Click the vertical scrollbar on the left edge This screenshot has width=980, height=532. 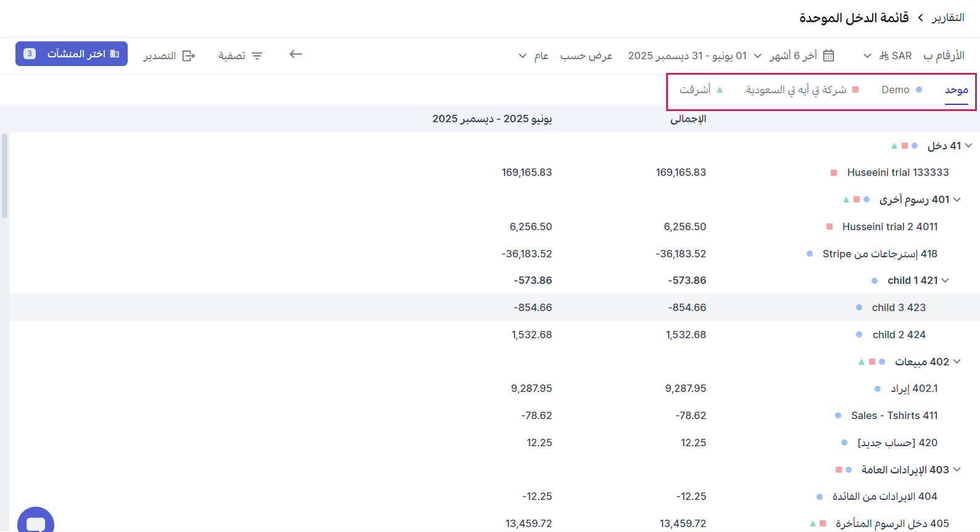pyautogui.click(x=5, y=176)
